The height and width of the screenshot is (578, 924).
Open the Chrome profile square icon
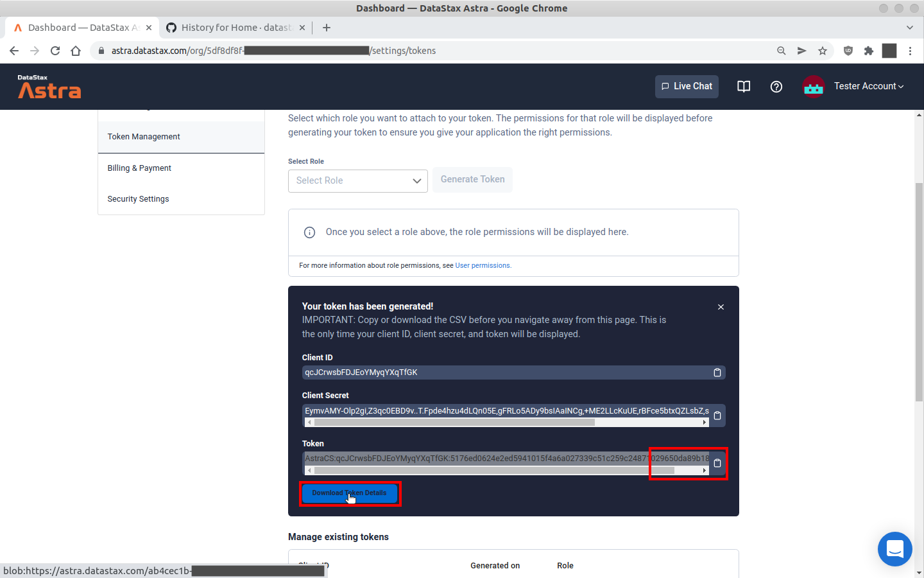pos(889,51)
